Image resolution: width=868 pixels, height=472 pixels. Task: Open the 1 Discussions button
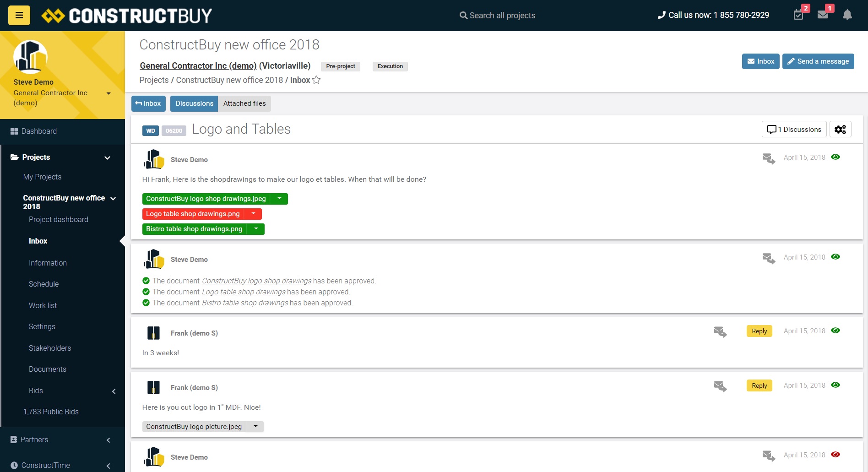click(x=794, y=130)
